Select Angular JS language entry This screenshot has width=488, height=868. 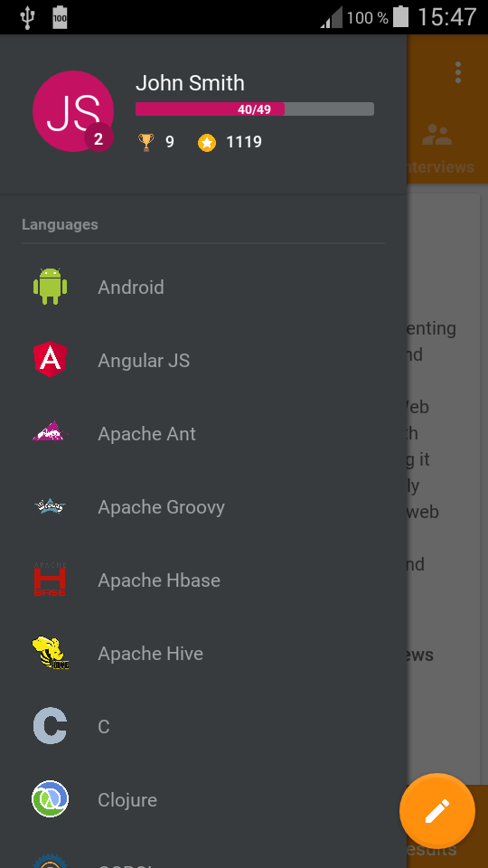pyautogui.click(x=203, y=360)
